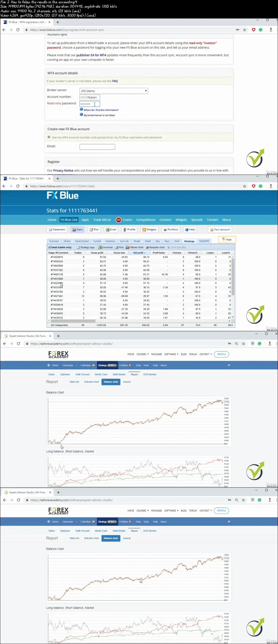Open the Portfolio toolbar button on FX Blue
The image size is (278, 644).
click(171, 230)
